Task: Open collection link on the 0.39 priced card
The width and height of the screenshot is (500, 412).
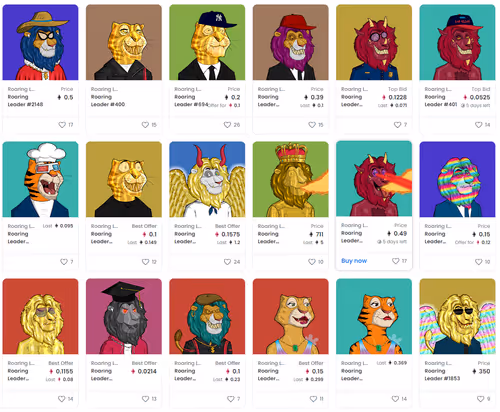Action: [x=271, y=89]
